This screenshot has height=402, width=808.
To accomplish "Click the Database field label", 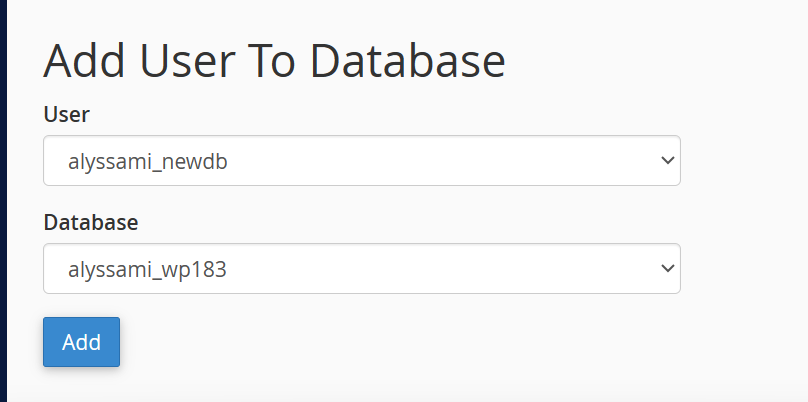I will 91,222.
